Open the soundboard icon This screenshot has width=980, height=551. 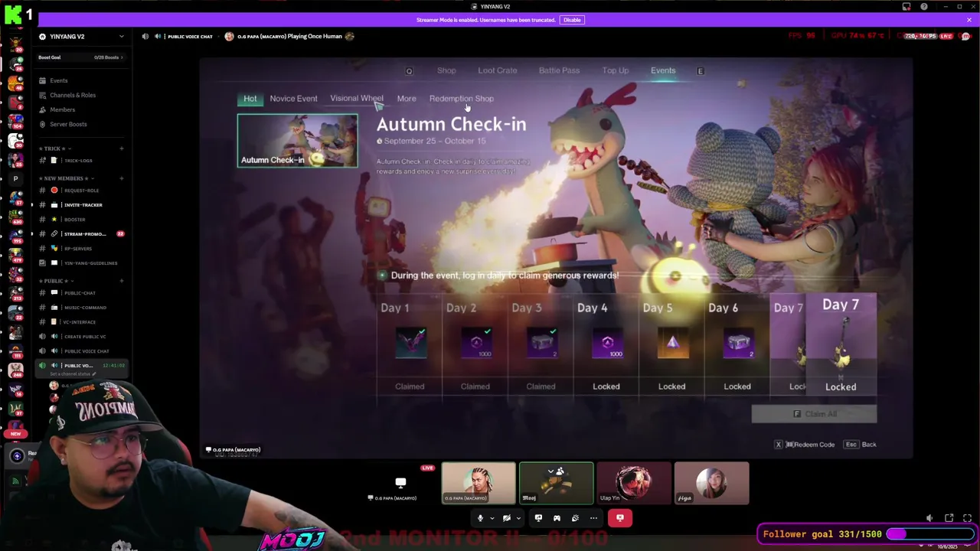point(575,518)
